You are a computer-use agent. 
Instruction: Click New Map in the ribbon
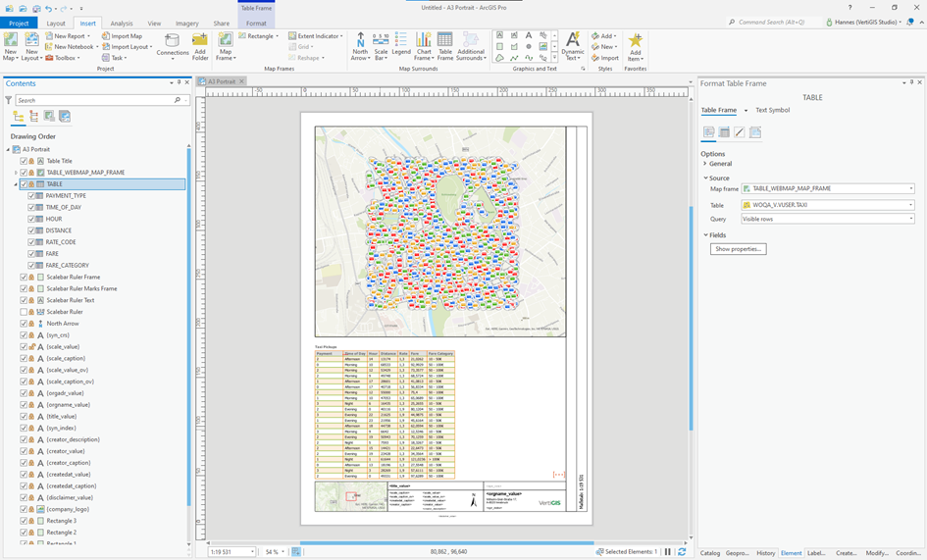click(10, 46)
